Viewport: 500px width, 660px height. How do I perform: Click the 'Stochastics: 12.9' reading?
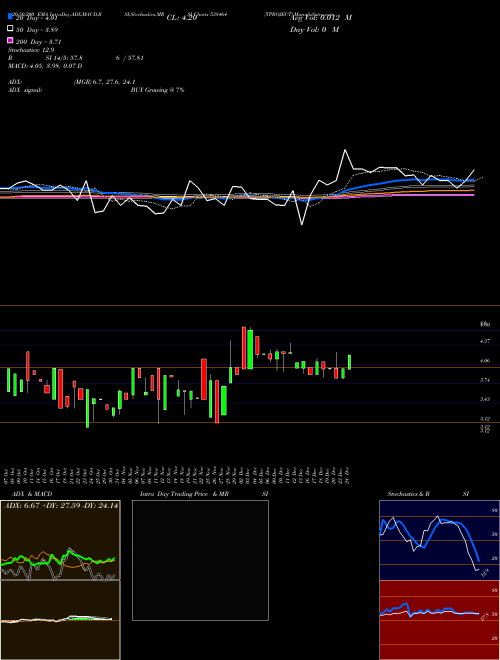(31, 50)
